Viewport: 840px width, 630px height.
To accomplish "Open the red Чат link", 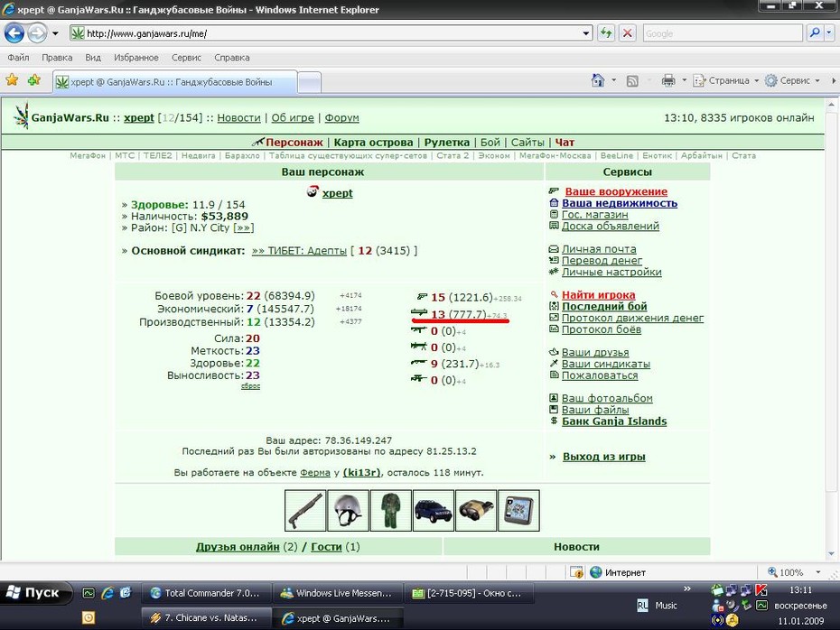I will tap(565, 143).
